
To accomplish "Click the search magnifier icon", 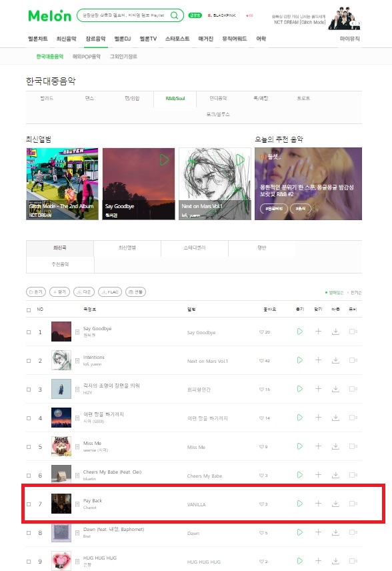I will [175, 15].
